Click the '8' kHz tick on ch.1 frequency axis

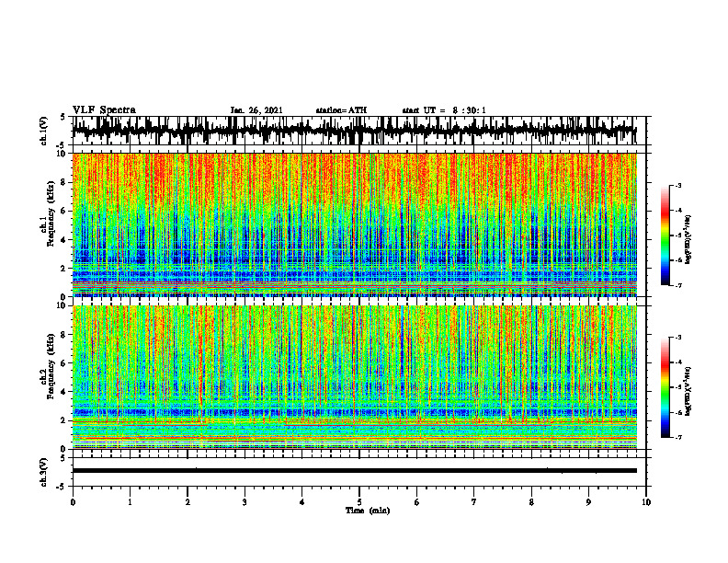click(63, 182)
